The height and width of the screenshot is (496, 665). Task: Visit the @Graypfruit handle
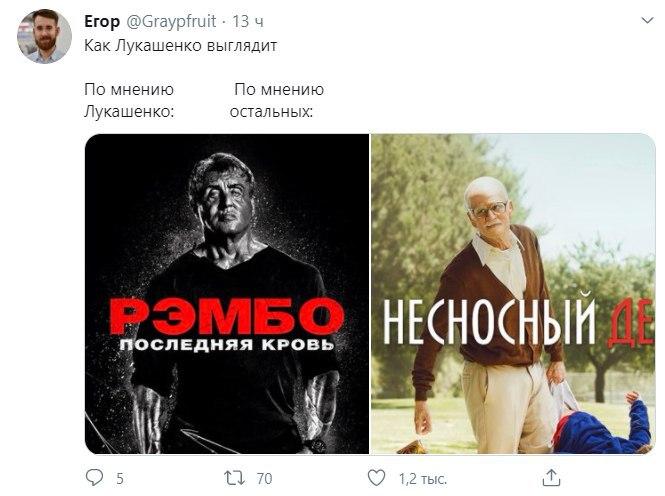coord(171,21)
